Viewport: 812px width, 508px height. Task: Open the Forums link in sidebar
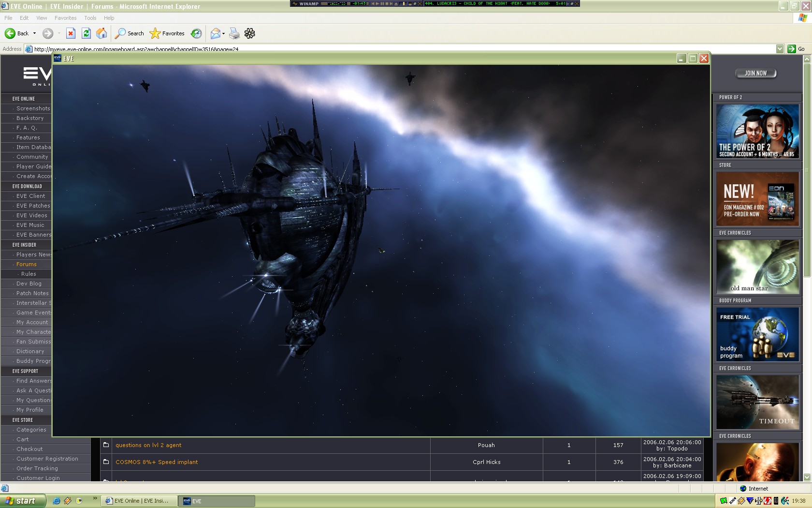[27, 264]
